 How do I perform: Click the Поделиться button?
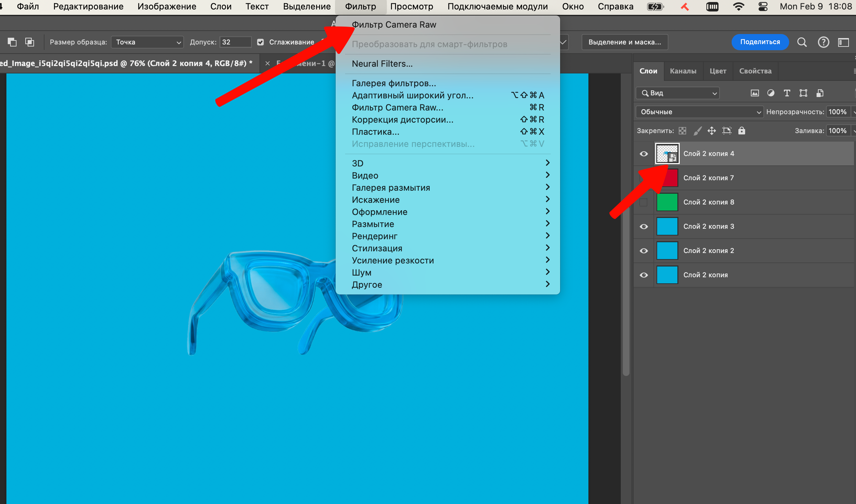click(x=760, y=42)
